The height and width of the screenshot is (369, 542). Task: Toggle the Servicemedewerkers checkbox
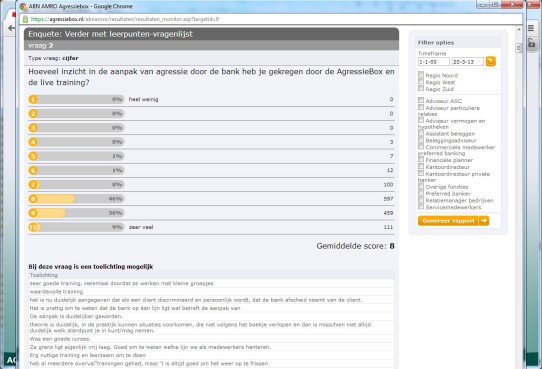[421, 207]
